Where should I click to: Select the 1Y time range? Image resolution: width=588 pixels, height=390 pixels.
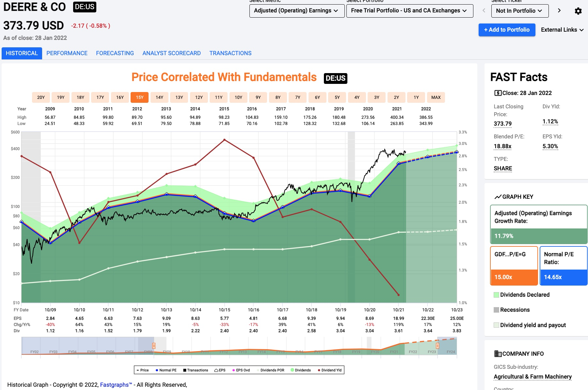(416, 97)
